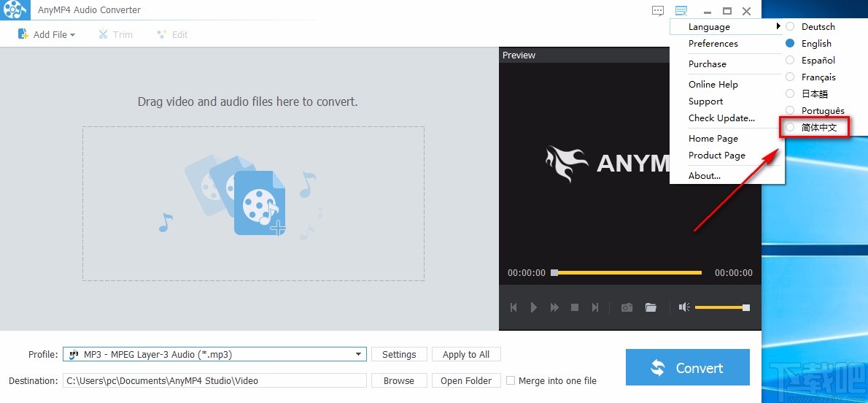Click the preview playback progress bar
The width and height of the screenshot is (868, 403).
tap(627, 273)
